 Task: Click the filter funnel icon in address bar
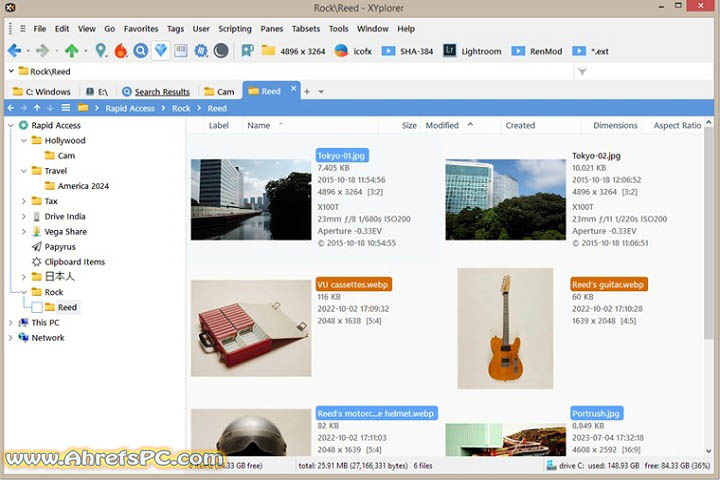[582, 72]
